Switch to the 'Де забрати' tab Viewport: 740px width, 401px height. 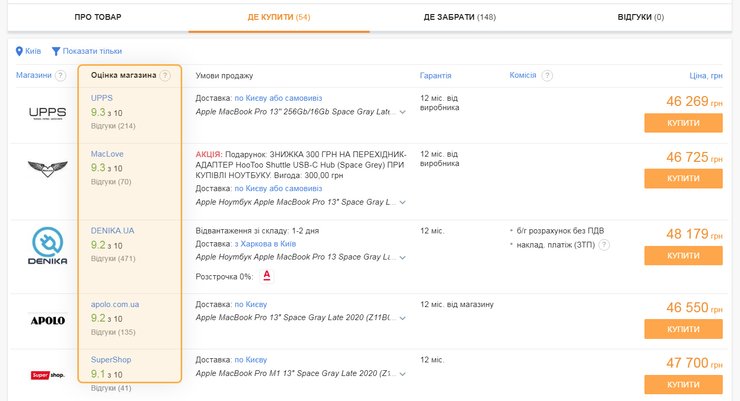tap(459, 17)
